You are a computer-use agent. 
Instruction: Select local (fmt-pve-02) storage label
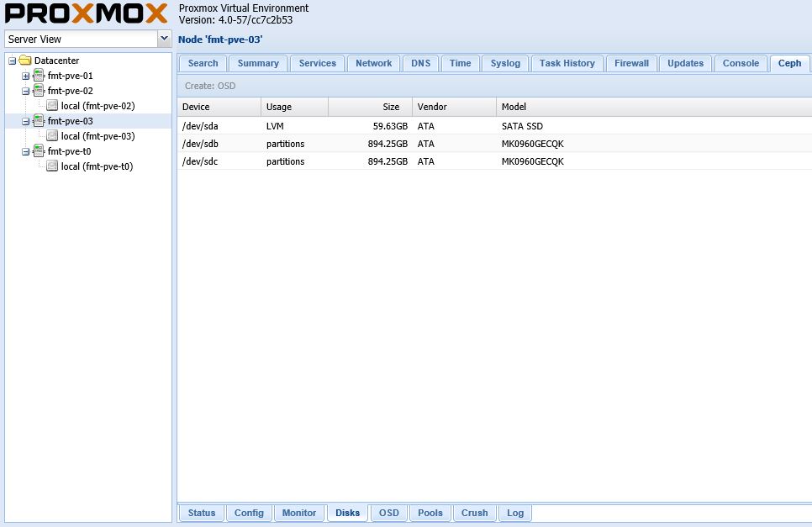coord(98,106)
